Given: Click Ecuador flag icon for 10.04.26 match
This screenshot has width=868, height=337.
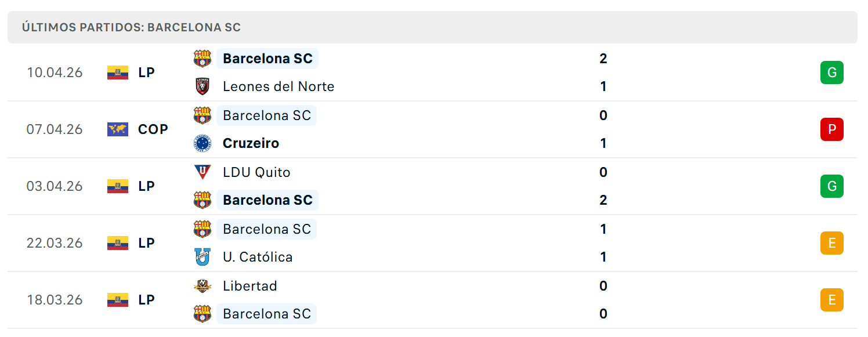Looking at the screenshot, I should [118, 73].
